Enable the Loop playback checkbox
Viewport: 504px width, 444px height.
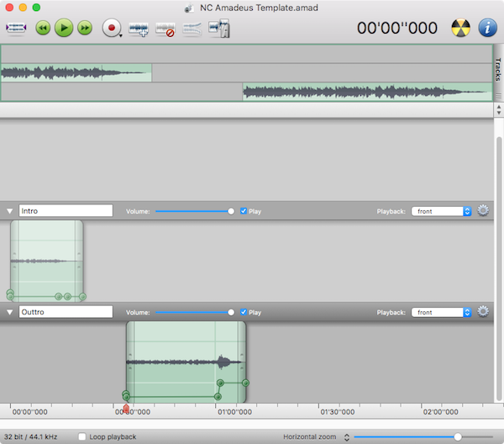82,436
